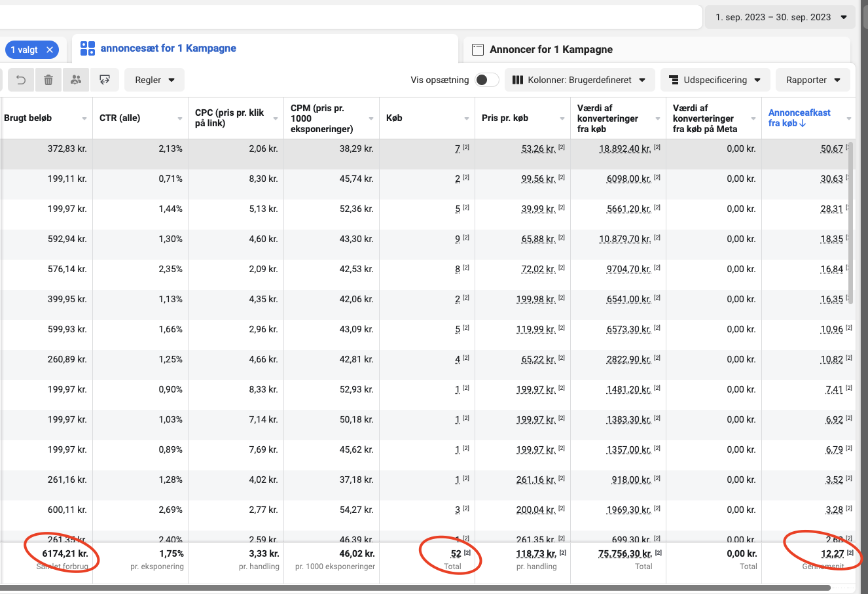
Task: Click spend amount 600,11 kr.
Action: (x=67, y=510)
